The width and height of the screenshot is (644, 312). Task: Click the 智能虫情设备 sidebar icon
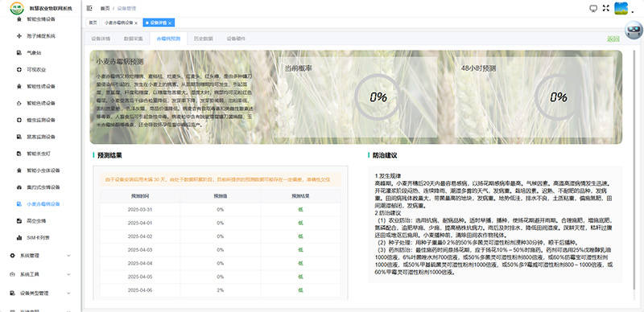click(x=19, y=18)
